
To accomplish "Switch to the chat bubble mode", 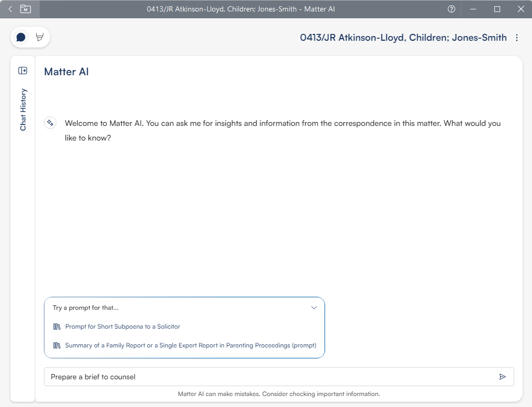I will 21,37.
